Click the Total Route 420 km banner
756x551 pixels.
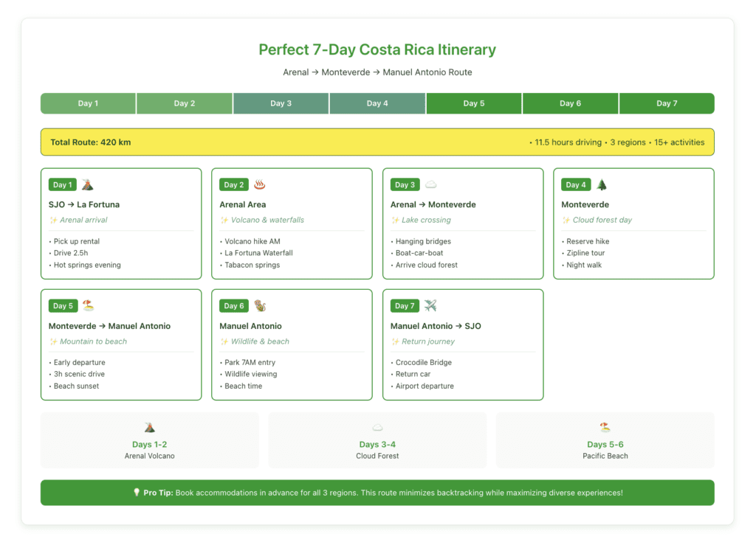coord(378,142)
